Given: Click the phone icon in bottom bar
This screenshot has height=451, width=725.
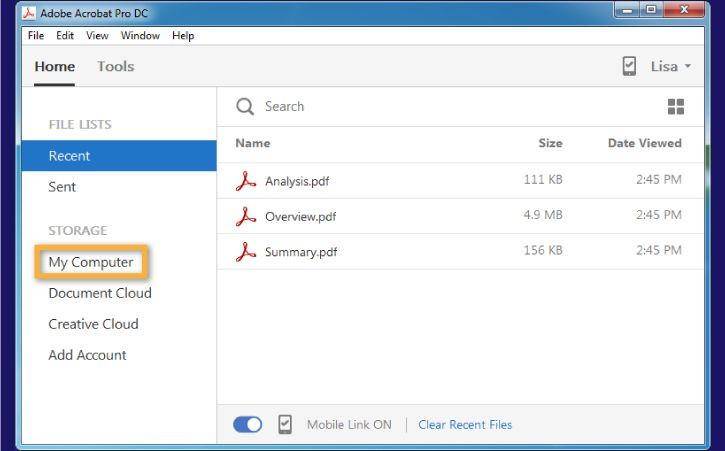Looking at the screenshot, I should click(285, 424).
